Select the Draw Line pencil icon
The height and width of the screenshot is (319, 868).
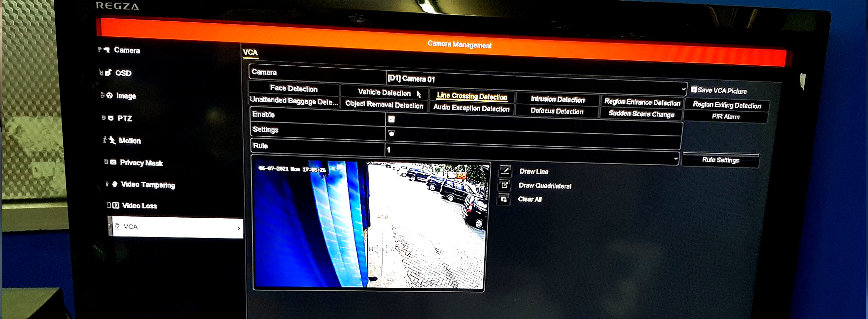coord(505,171)
